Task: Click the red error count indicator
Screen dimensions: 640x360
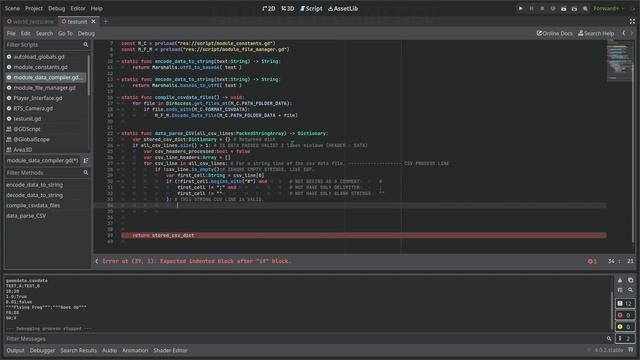Action: (x=592, y=261)
